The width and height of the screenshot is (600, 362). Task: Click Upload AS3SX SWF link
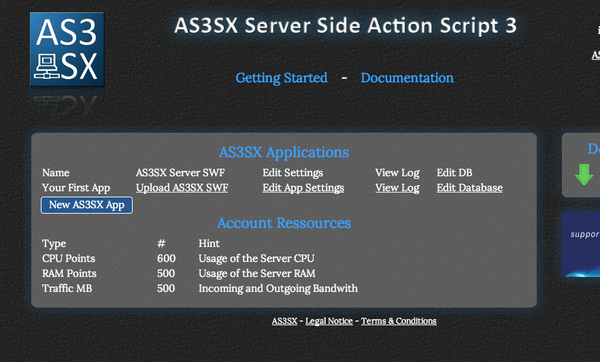[x=182, y=188]
